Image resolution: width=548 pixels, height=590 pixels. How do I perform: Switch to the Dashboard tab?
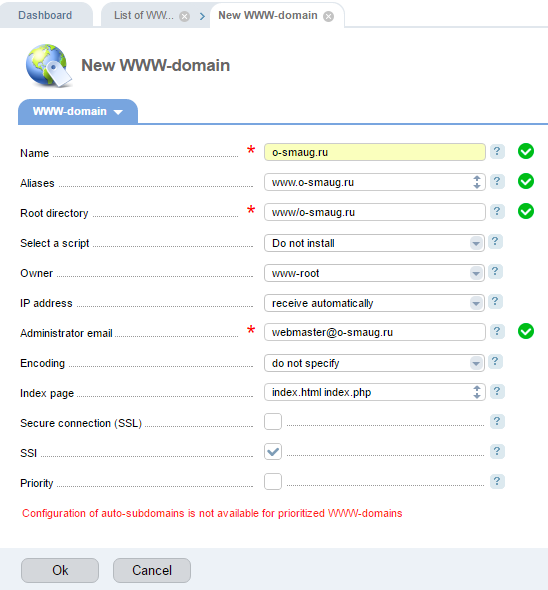[45, 15]
